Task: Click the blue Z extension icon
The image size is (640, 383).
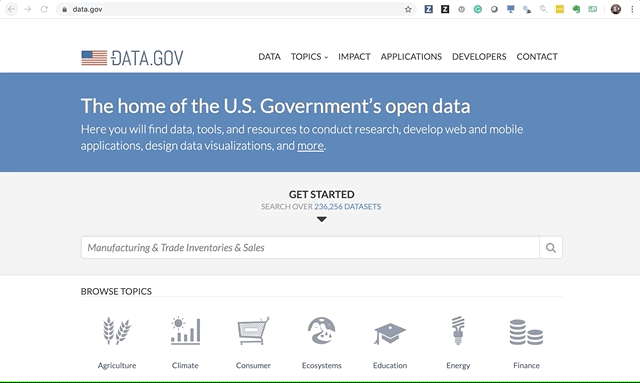Action: tap(429, 9)
